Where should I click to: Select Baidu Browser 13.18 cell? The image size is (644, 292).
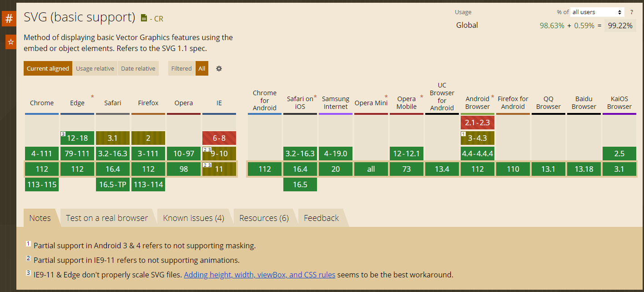point(584,169)
